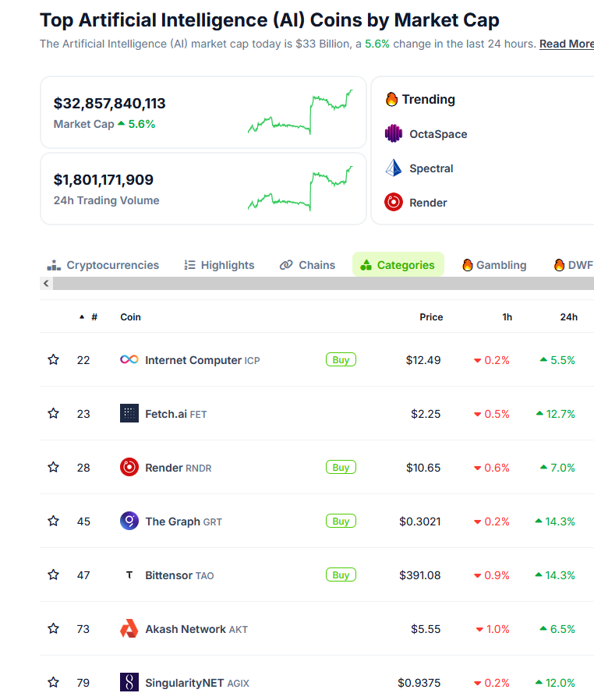The height and width of the screenshot is (700, 594).
Task: Click Fetch.ai 12.7% 24h change
Action: point(556,414)
